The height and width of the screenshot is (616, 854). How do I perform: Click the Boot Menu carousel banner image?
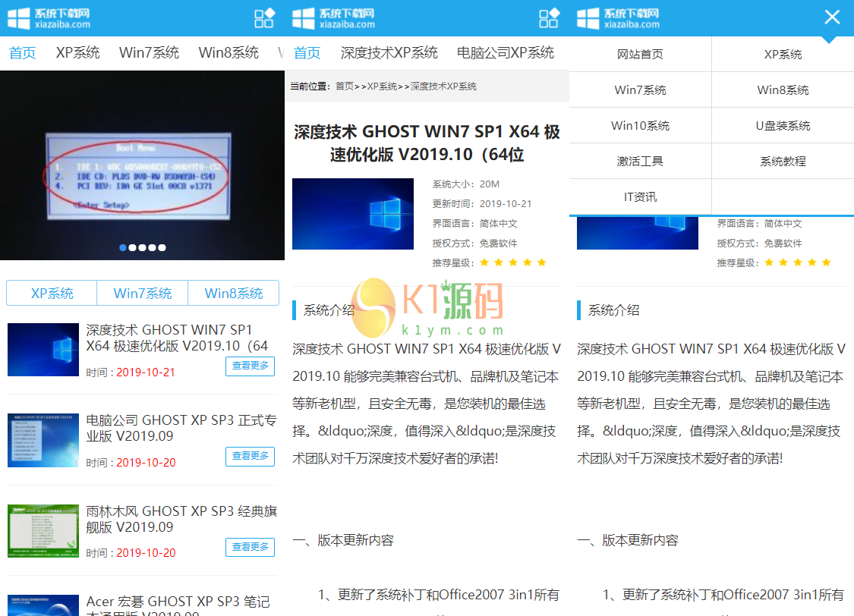[142, 165]
